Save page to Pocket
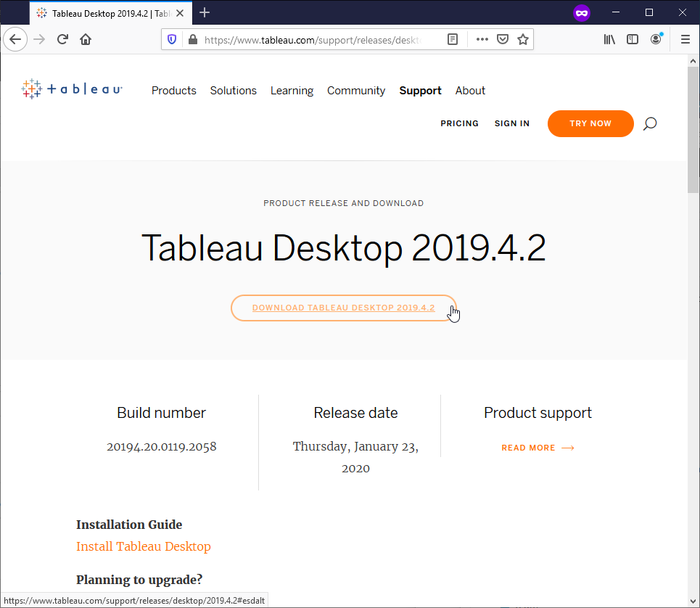The image size is (700, 608). 503,40
